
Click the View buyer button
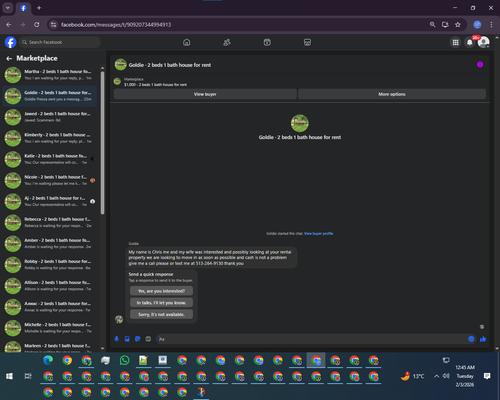pos(205,94)
